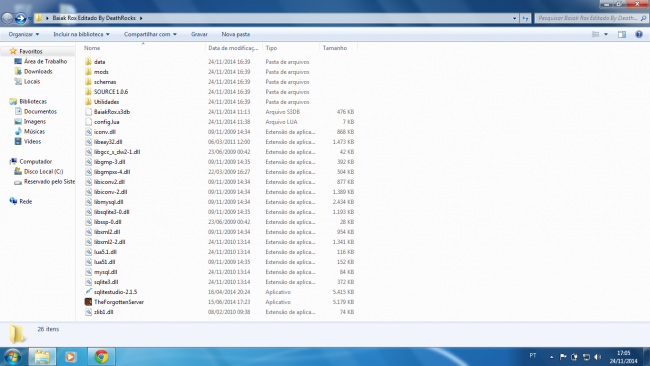
Task: Select the Utilidades folder name
Action: coord(107,102)
